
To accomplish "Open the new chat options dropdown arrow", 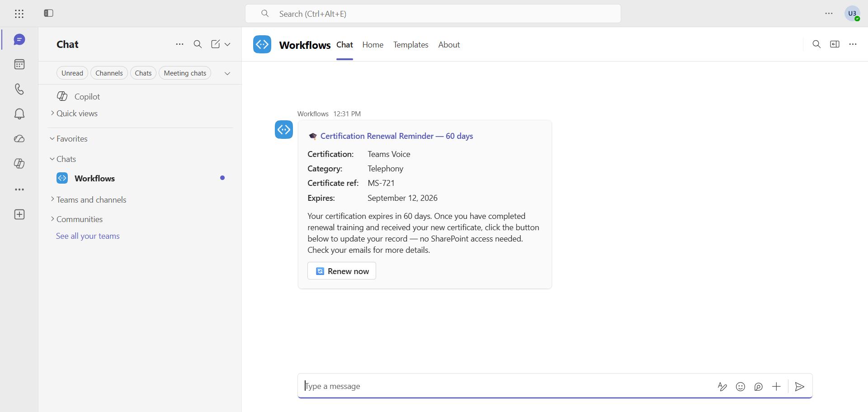I will 227,44.
